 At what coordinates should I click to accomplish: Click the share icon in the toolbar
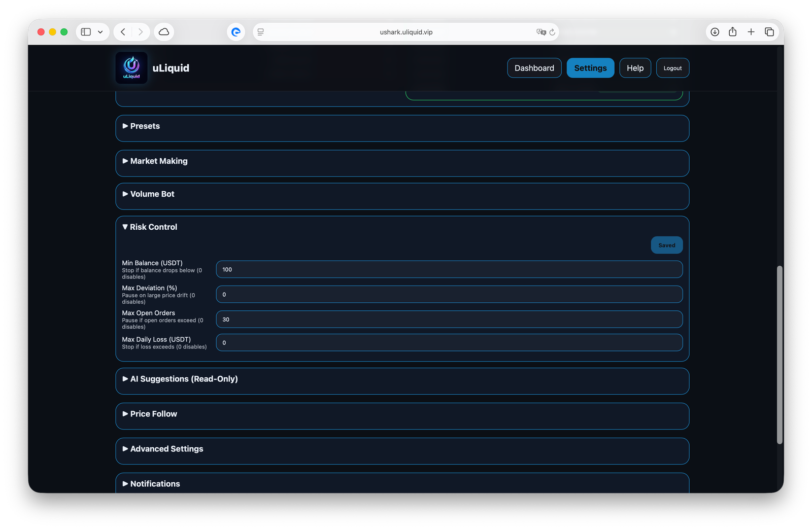coord(732,31)
